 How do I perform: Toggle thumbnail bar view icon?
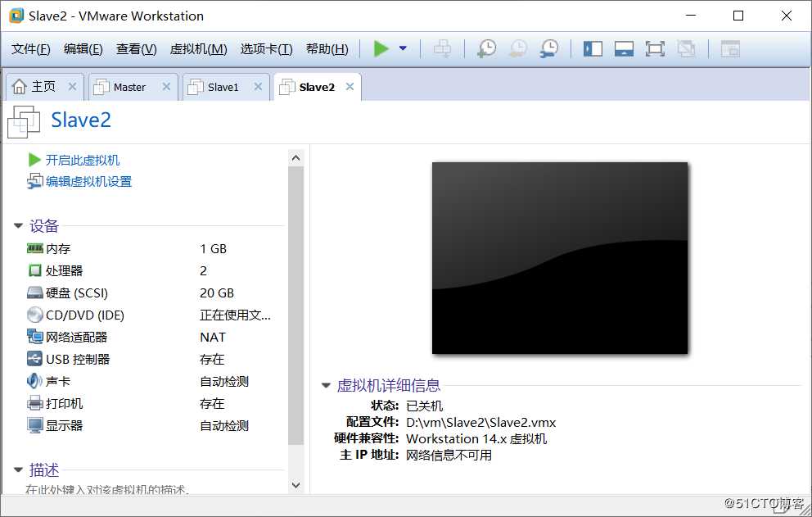tap(624, 48)
